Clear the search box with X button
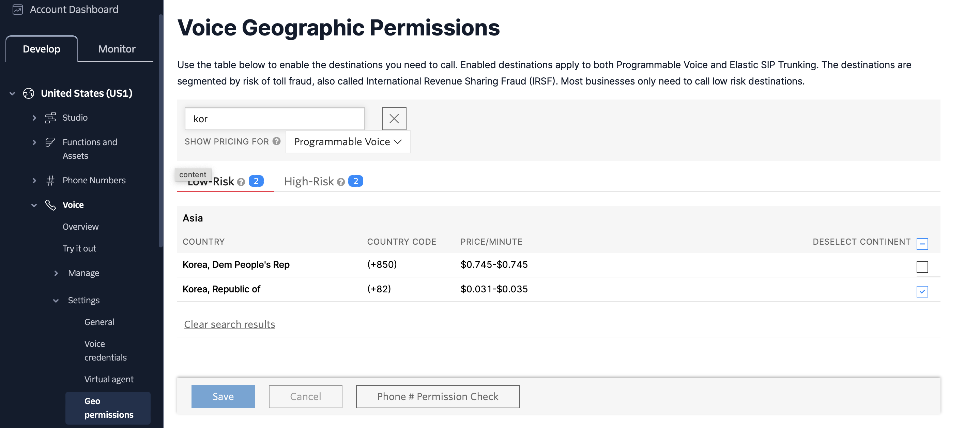 click(x=394, y=118)
